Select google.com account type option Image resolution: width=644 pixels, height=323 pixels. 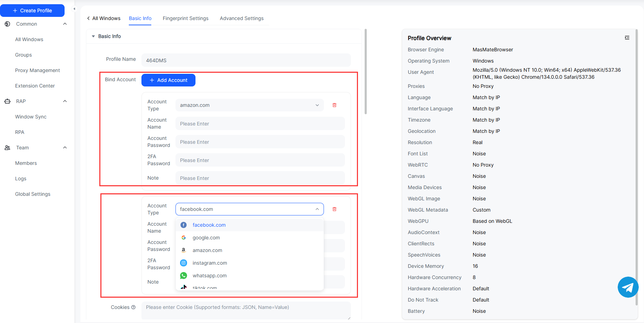tap(206, 238)
